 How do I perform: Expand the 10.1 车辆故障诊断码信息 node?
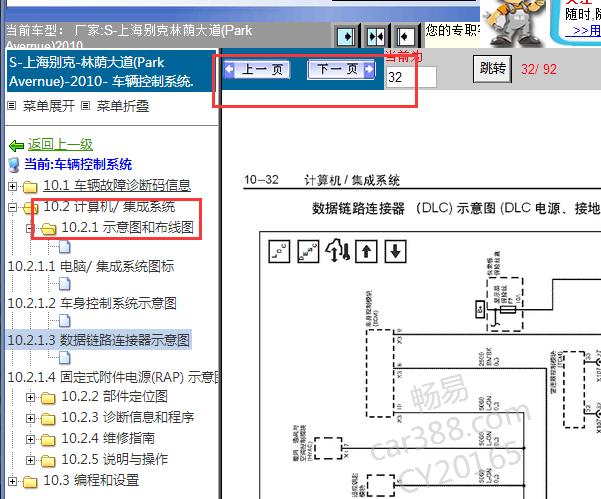coord(12,186)
